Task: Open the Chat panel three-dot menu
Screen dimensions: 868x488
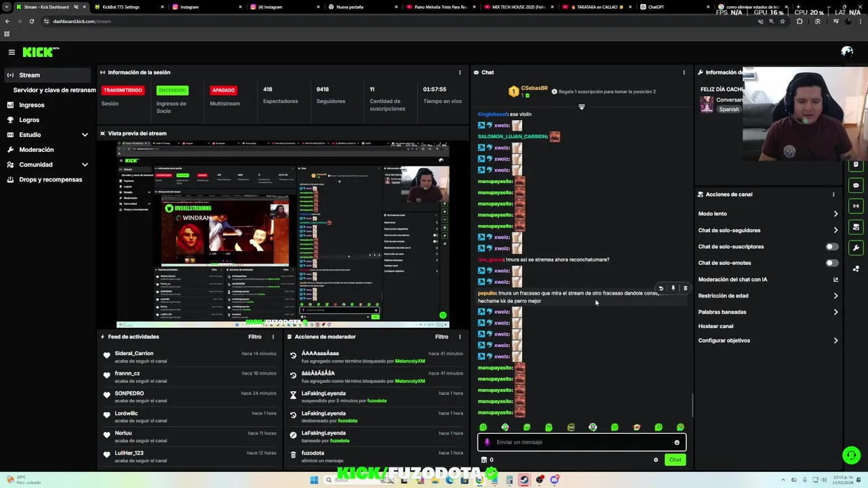Action: point(684,73)
